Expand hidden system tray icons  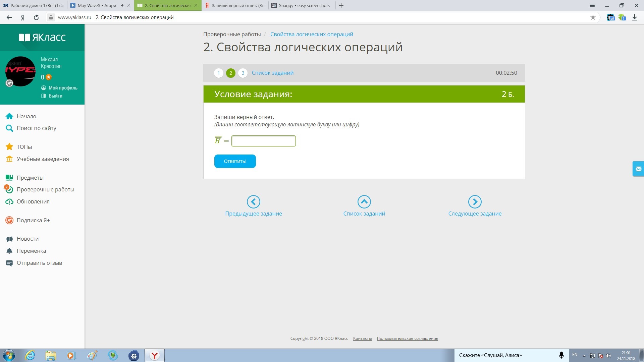tap(584, 356)
